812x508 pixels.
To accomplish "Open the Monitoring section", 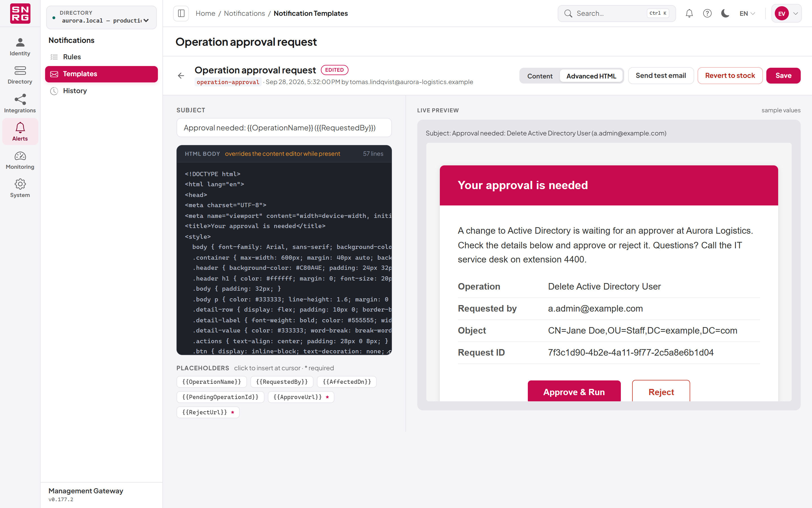I will coord(20,160).
